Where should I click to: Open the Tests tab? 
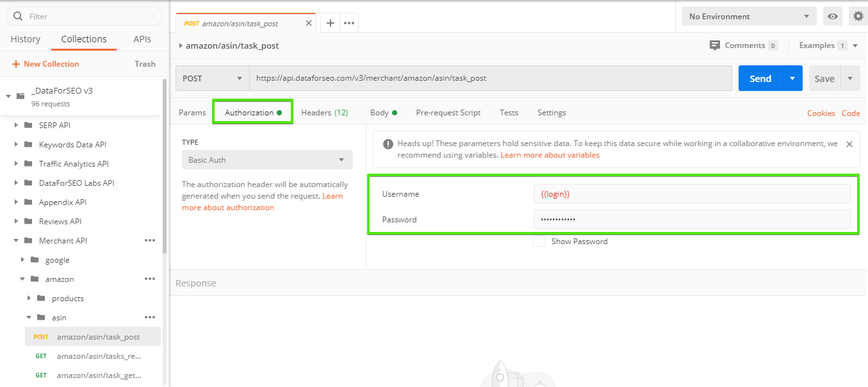(509, 113)
